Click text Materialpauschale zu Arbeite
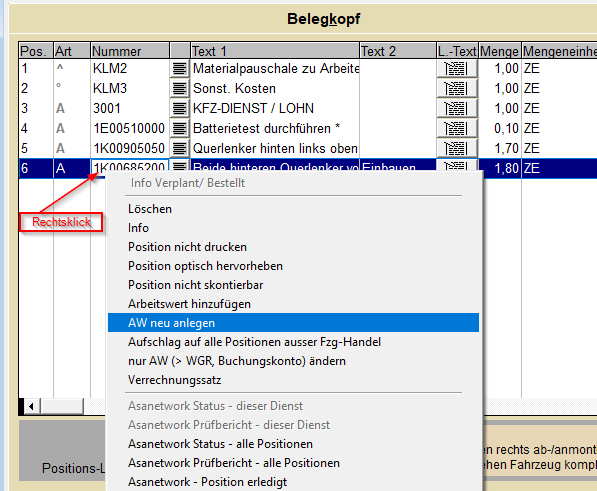 [276, 69]
